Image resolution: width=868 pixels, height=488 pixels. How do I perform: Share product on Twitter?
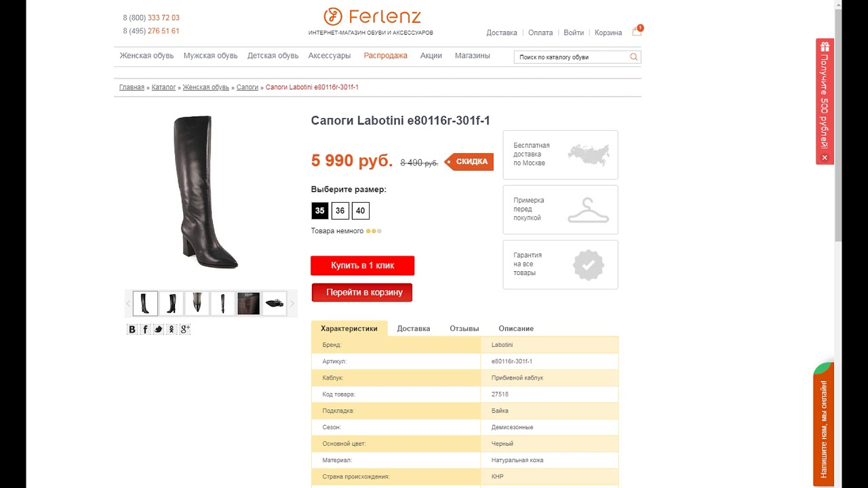[x=158, y=329]
